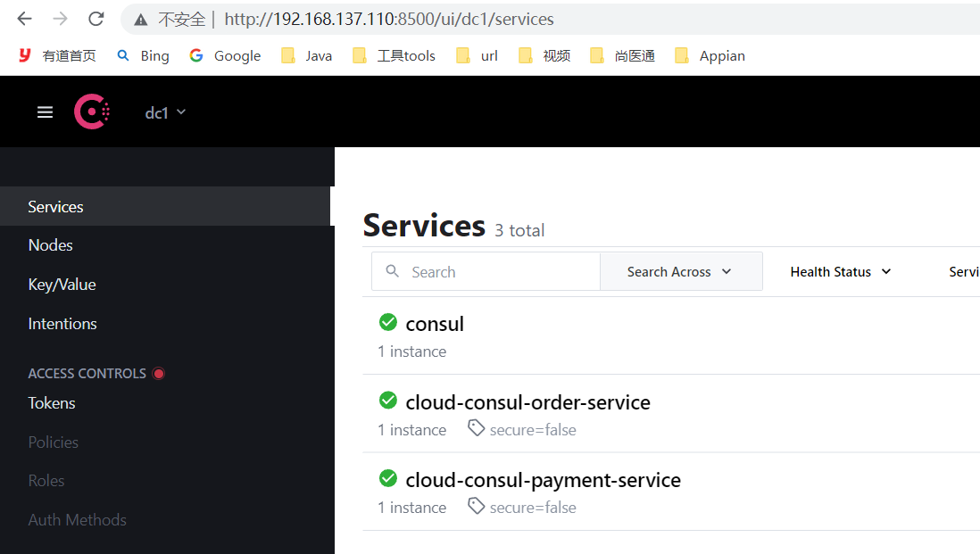Click the magnifier icon in Search box
Screen dimensions: 980x554
[393, 271]
